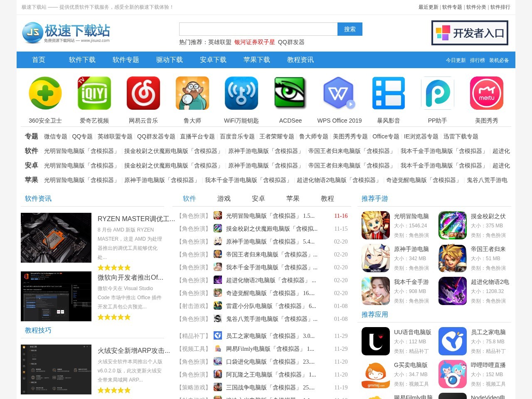Click inside the search input box
The height and width of the screenshot is (399, 532).
click(x=258, y=29)
